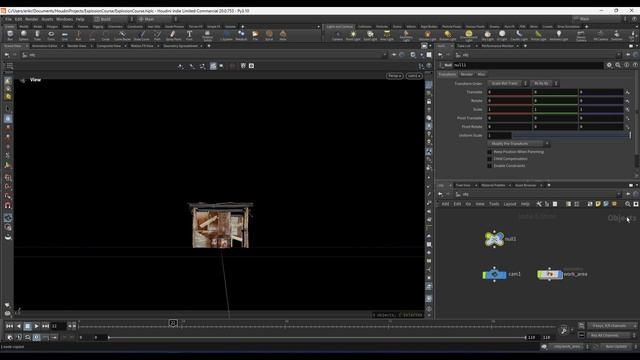Select the Spot Light shelf tool
This screenshot has height=360, width=640.
tap(370, 36)
